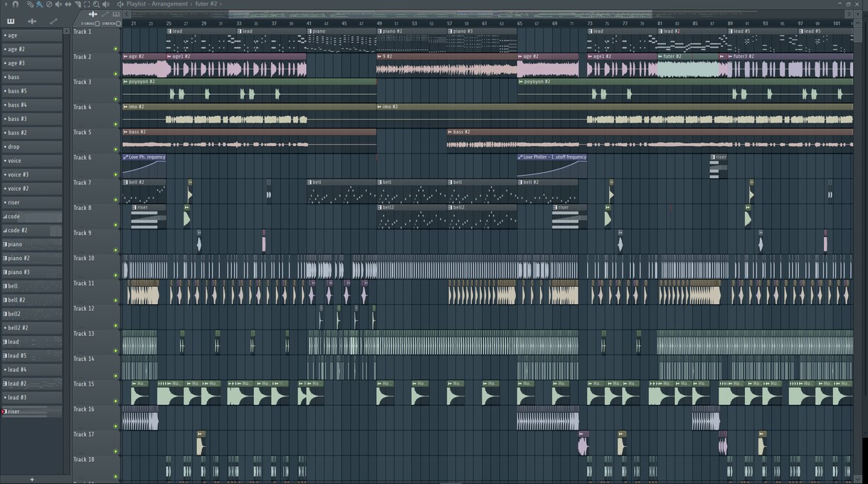Open the futer #2 pattern breadcrumb
Image resolution: width=868 pixels, height=484 pixels.
pyautogui.click(x=206, y=4)
